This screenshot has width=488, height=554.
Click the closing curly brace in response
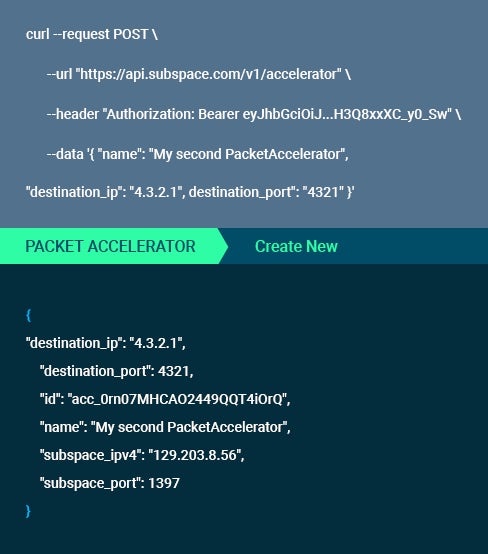(x=28, y=511)
